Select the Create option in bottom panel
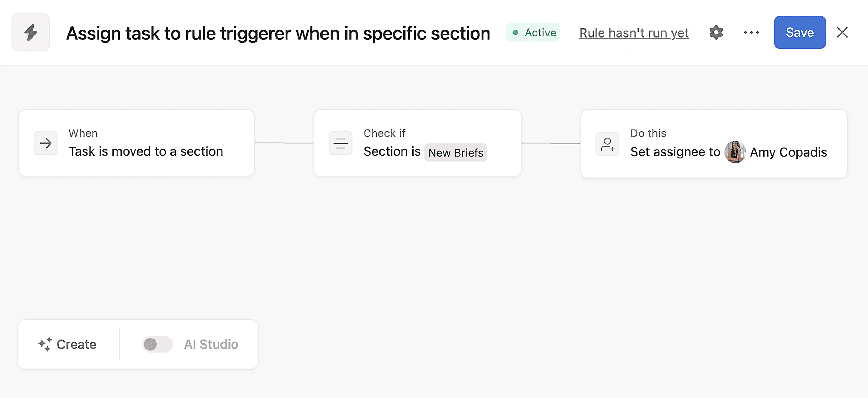The width and height of the screenshot is (868, 398). coord(68,344)
